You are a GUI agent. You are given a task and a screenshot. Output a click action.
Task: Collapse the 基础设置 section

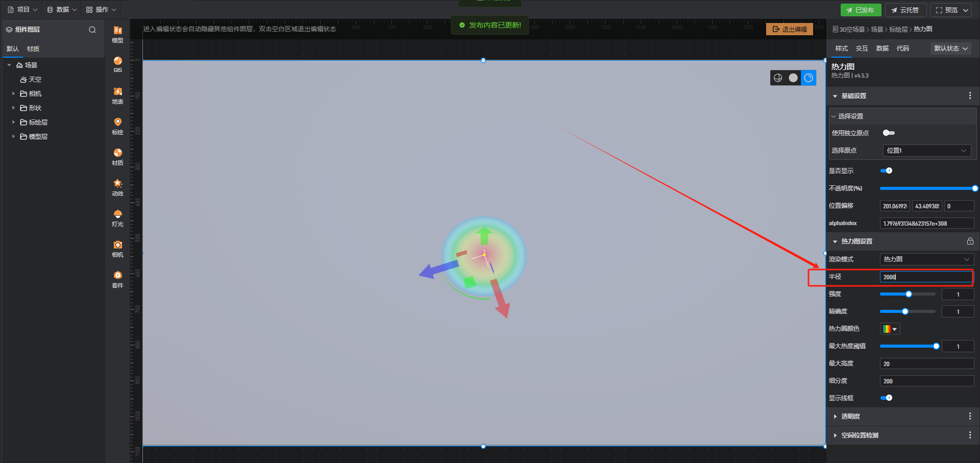tap(835, 96)
